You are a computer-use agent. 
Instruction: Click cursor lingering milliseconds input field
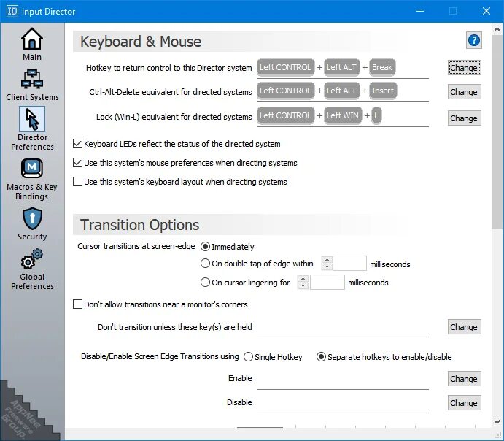pyautogui.click(x=327, y=282)
